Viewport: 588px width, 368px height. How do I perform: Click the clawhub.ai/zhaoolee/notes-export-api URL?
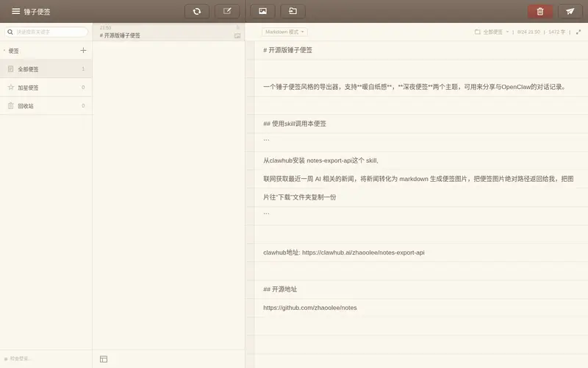[363, 252]
